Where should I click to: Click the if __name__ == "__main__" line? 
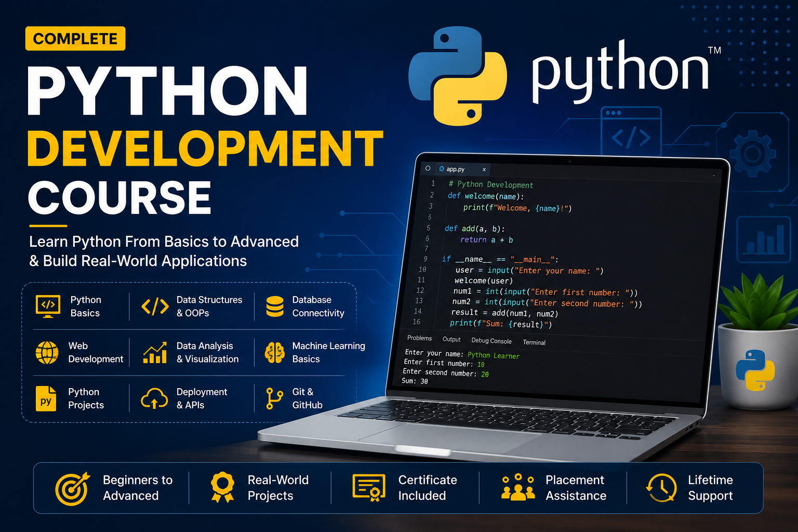tap(500, 259)
